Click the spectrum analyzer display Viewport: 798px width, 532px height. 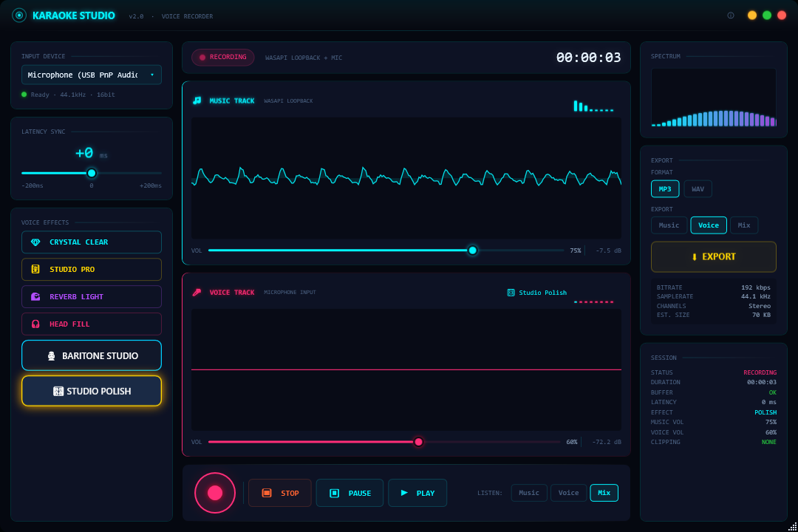click(x=714, y=98)
